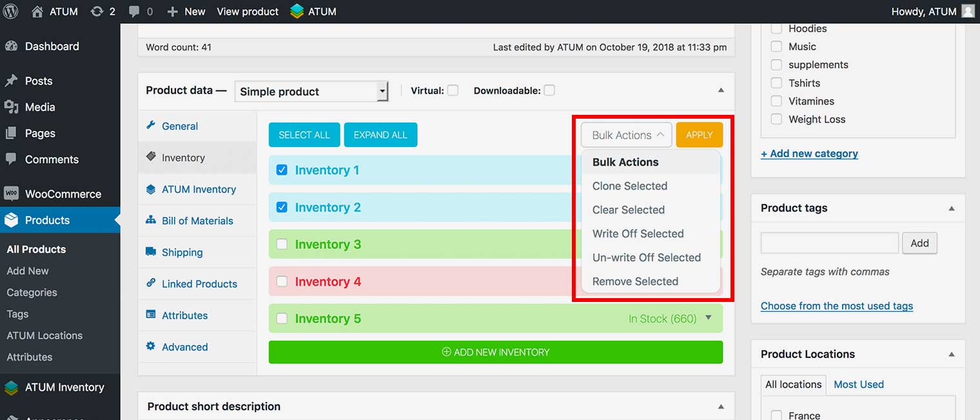Select the Shipping truck icon tab
Viewport: 980px width, 420px height.
click(151, 252)
